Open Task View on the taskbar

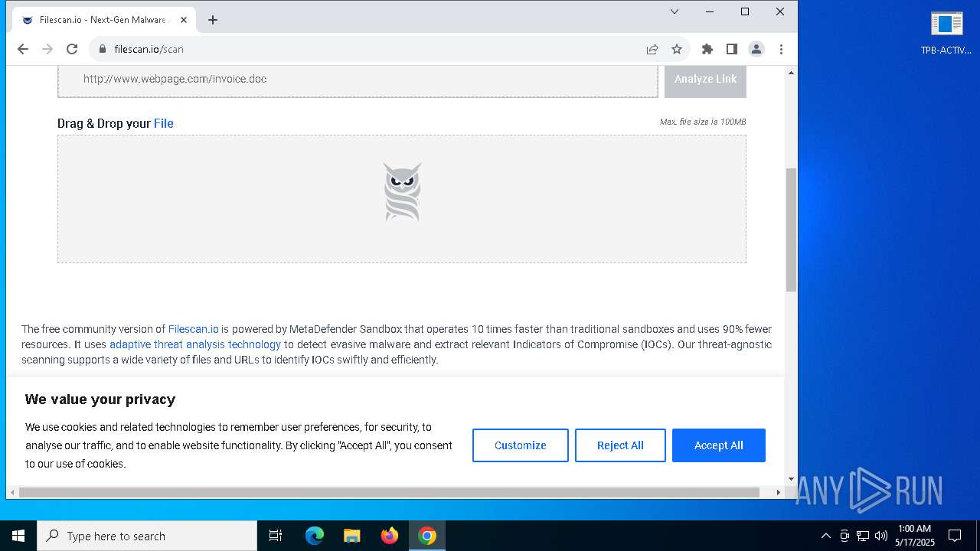[276, 536]
